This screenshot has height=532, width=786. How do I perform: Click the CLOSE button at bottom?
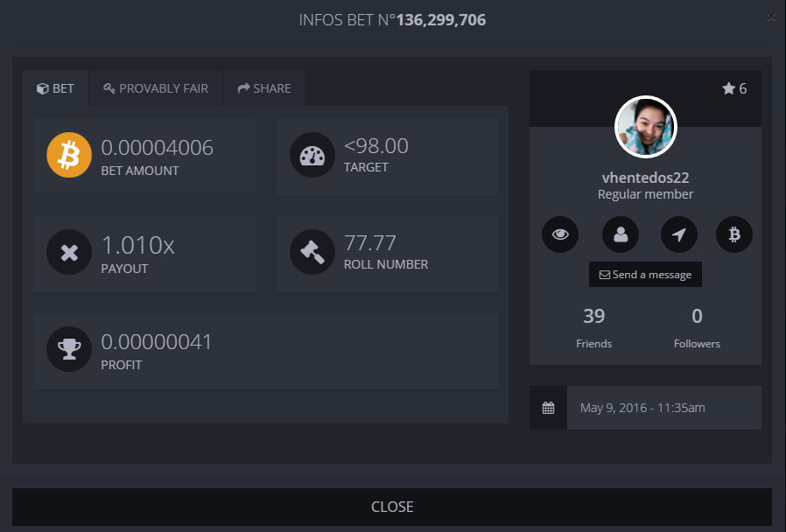(x=392, y=507)
